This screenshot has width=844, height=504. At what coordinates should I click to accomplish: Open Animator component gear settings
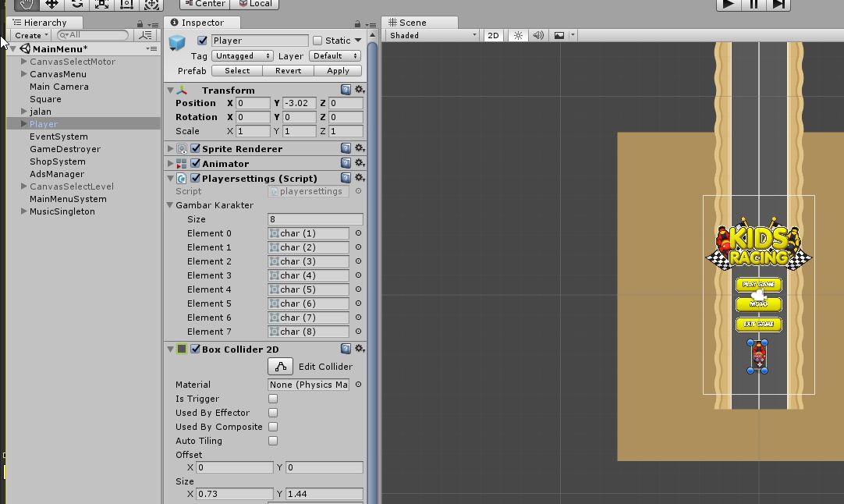coord(360,164)
